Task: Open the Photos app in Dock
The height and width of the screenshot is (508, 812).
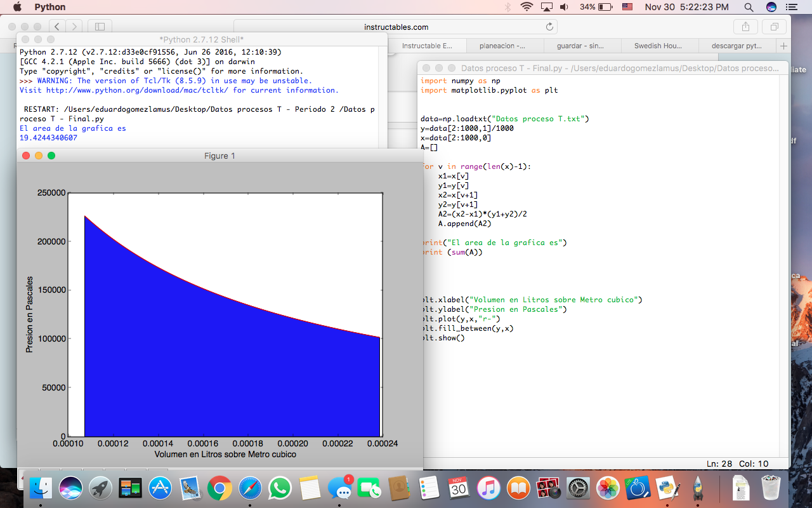Action: coord(608,488)
